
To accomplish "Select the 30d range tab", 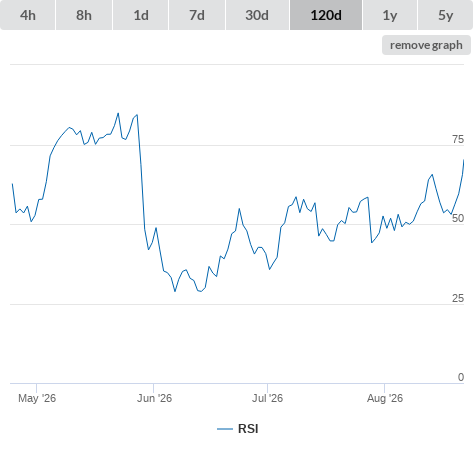I will (257, 15).
